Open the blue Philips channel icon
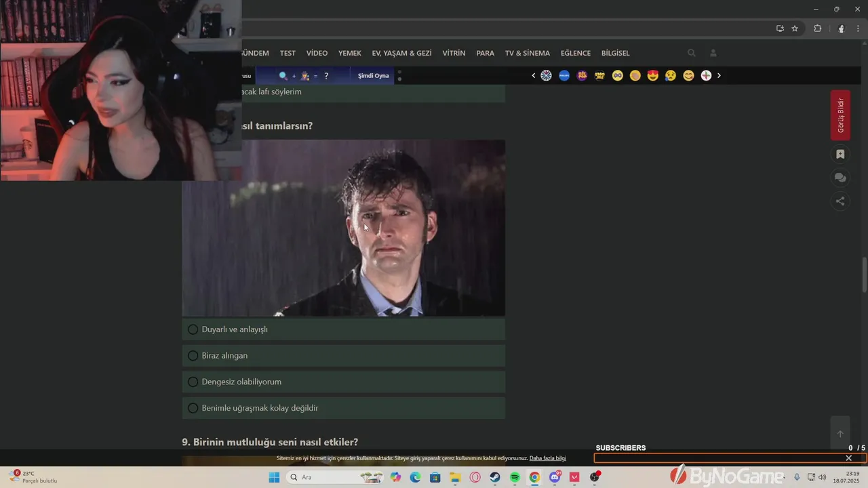Image resolution: width=868 pixels, height=488 pixels. pos(564,75)
